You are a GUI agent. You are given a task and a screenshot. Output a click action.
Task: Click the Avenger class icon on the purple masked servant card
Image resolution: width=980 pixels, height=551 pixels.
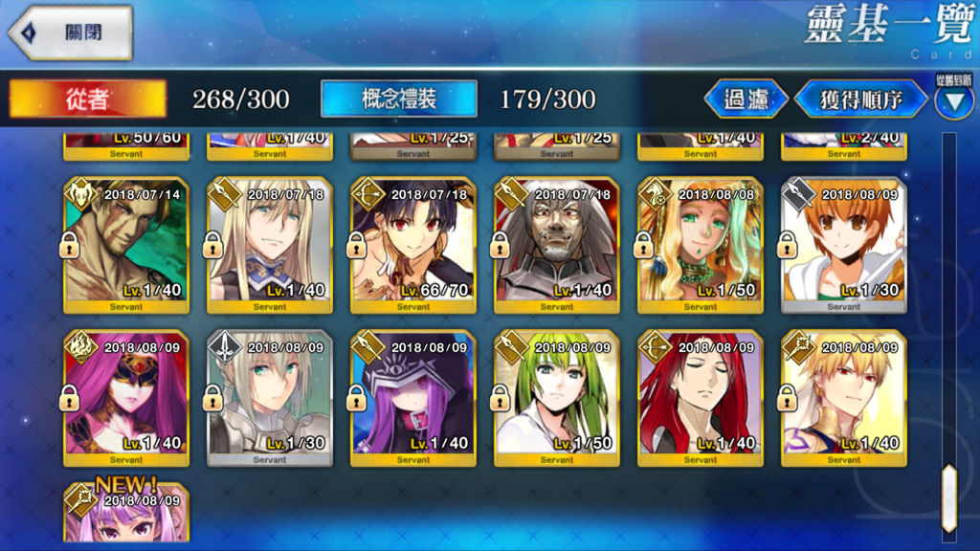pos(80,347)
